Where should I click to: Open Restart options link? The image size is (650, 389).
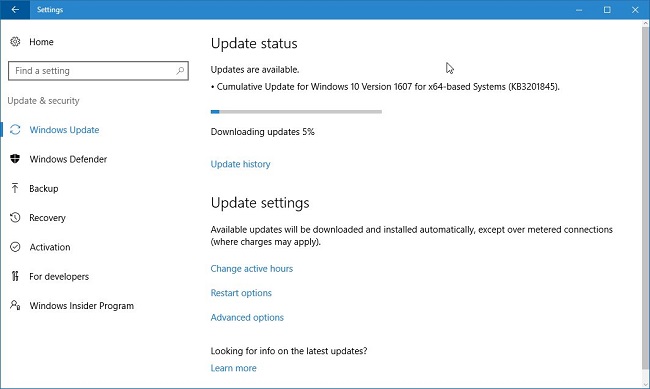click(x=241, y=293)
